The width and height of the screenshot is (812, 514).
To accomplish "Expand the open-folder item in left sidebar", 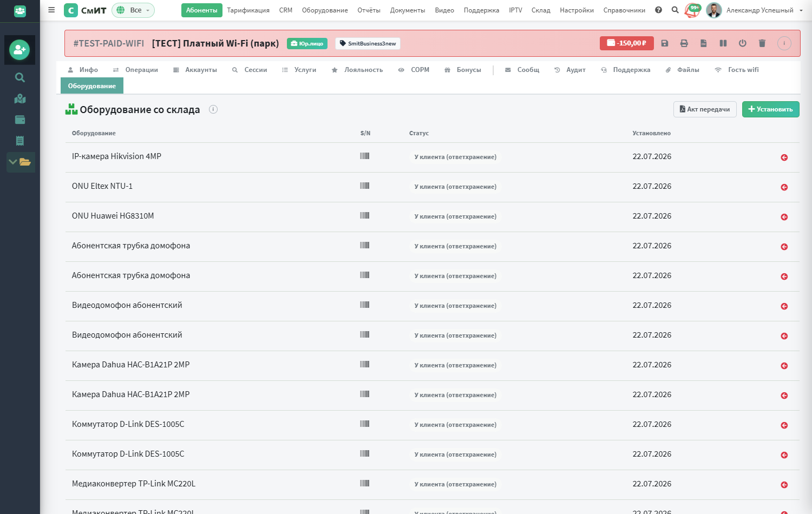I will [21, 162].
